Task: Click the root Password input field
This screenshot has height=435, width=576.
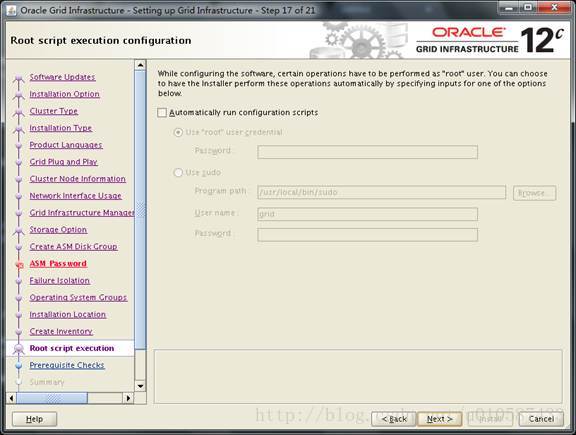Action: [367, 152]
